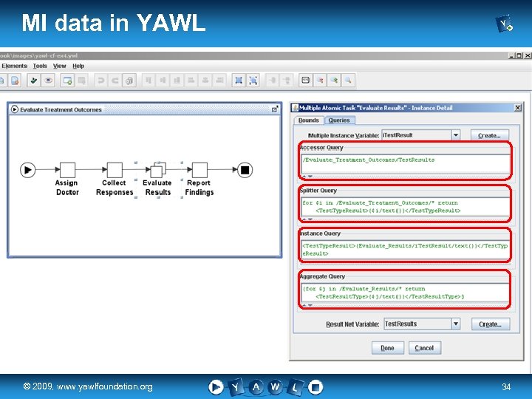Click Create next to Multiple Instance Variable
The image size is (532, 399).
(x=489, y=135)
